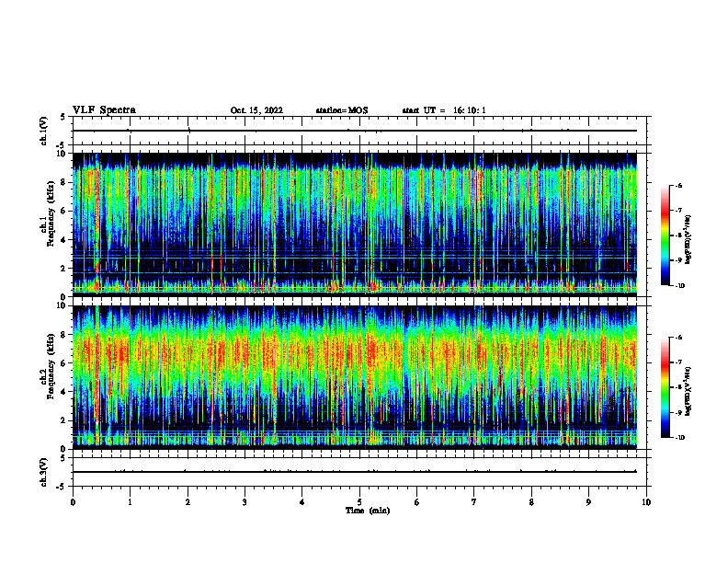
Task: Click the "6" kHz tick of ch.2 panel
Action: coord(63,363)
